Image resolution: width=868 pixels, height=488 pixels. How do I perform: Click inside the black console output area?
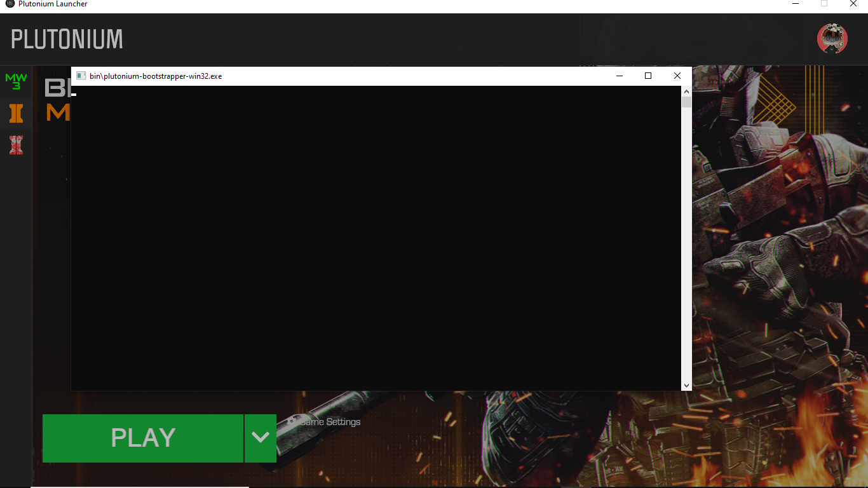coord(376,238)
